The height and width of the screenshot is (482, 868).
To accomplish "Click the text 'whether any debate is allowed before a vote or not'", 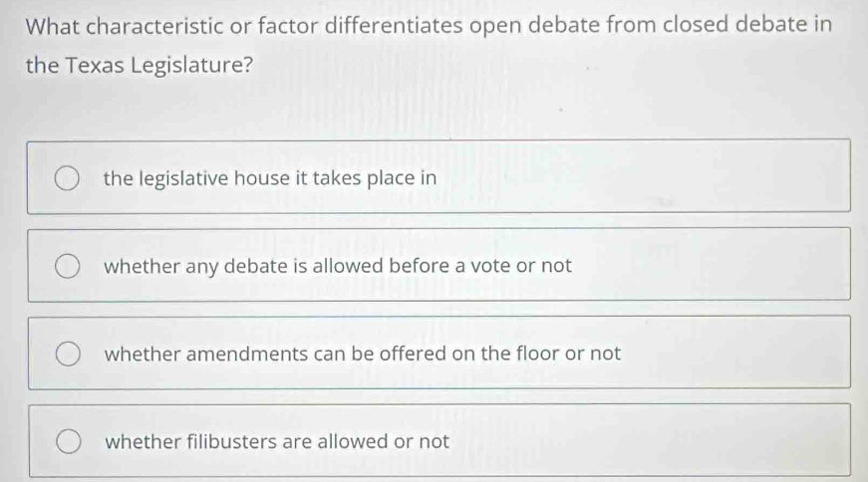I will pos(338,267).
